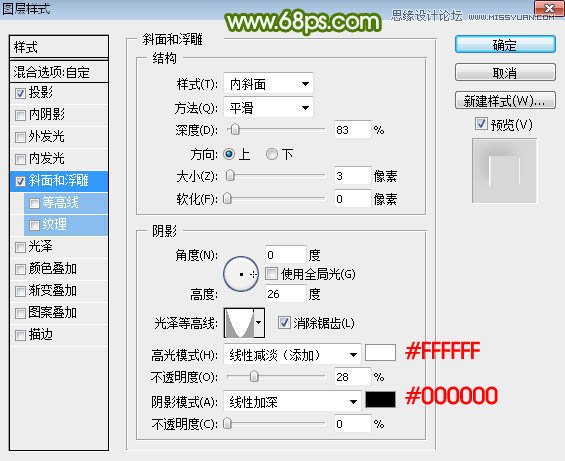
Task: Close the layer style dialog
Action: tap(549, 8)
